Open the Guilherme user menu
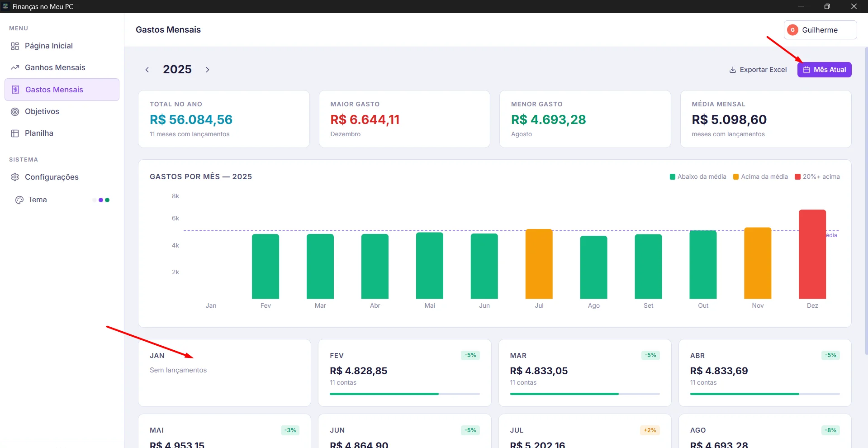Viewport: 868px width, 448px height. point(820,30)
